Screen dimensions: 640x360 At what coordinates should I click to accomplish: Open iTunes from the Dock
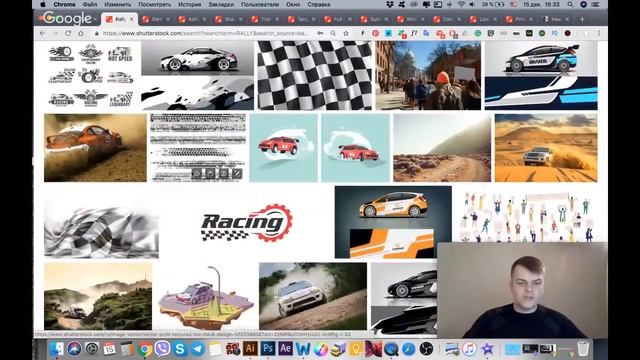(469, 349)
